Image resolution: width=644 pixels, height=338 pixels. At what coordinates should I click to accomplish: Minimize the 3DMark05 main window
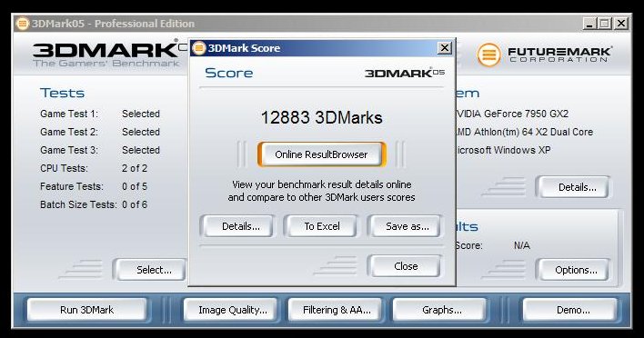click(x=589, y=24)
